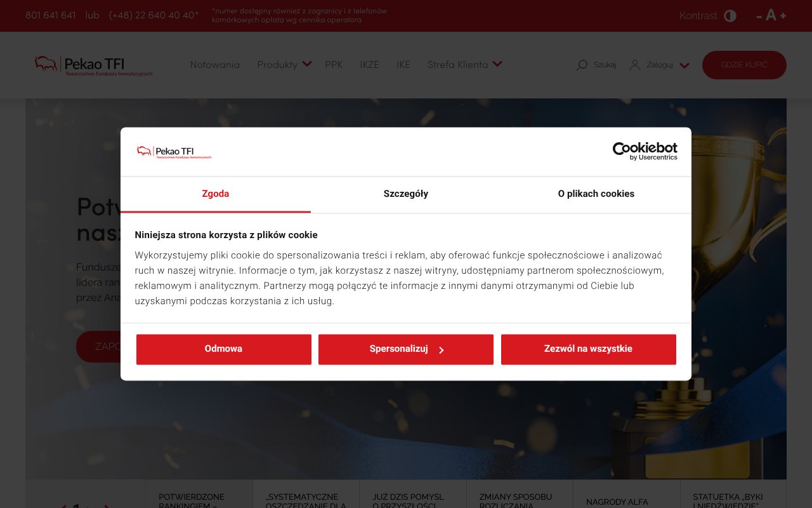812x508 pixels.
Task: Click the GDZIE KUPIĆ button
Action: pyautogui.click(x=744, y=65)
